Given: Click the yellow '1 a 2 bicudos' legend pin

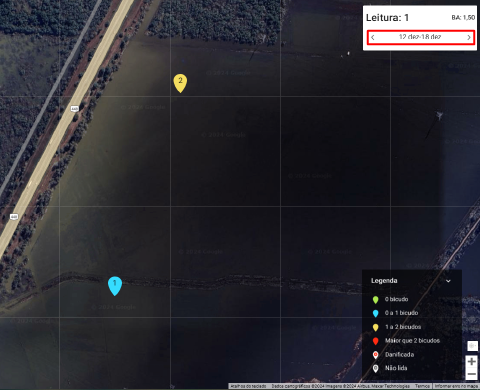Looking at the screenshot, I should click(x=376, y=327).
